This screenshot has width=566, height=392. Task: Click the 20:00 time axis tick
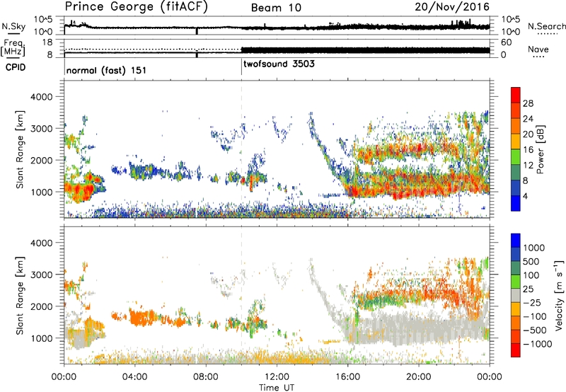[419, 377]
